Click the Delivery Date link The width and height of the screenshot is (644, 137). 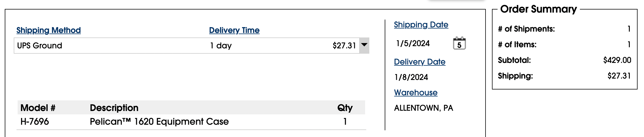pyautogui.click(x=419, y=62)
